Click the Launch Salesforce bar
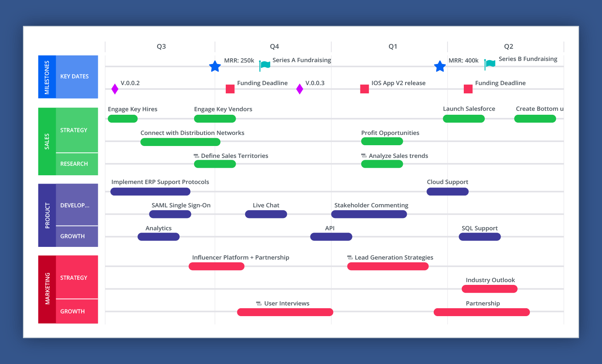The height and width of the screenshot is (364, 602). click(x=464, y=119)
